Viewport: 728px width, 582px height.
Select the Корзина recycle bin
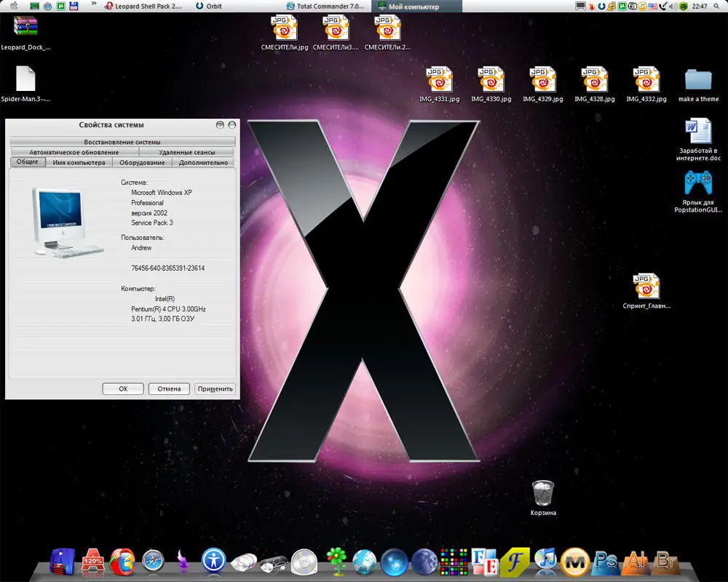click(x=543, y=498)
